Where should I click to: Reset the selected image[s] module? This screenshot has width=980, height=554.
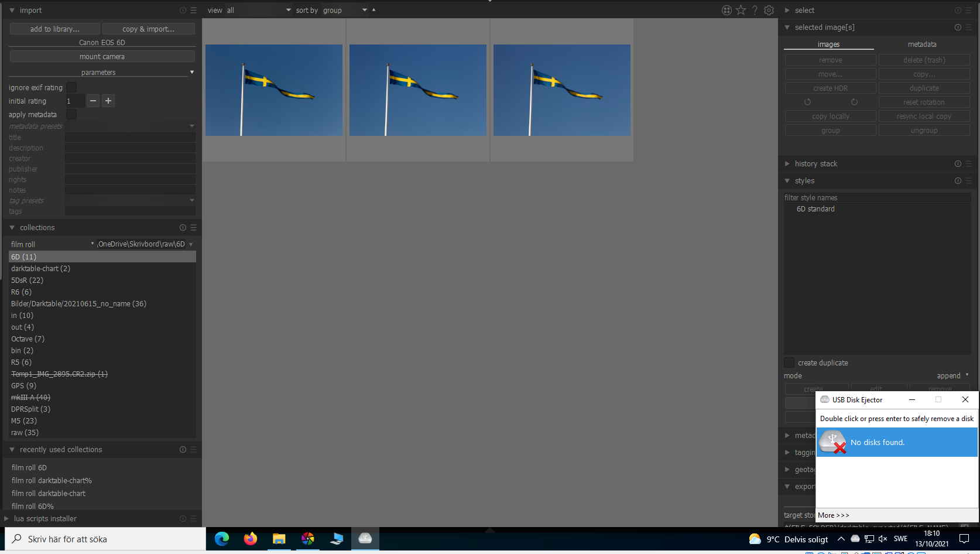coord(958,28)
